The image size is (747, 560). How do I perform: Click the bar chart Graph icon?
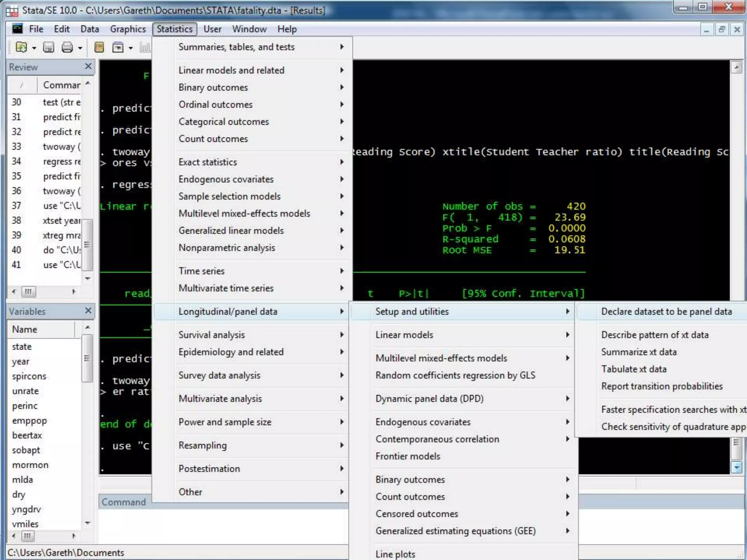(x=145, y=47)
